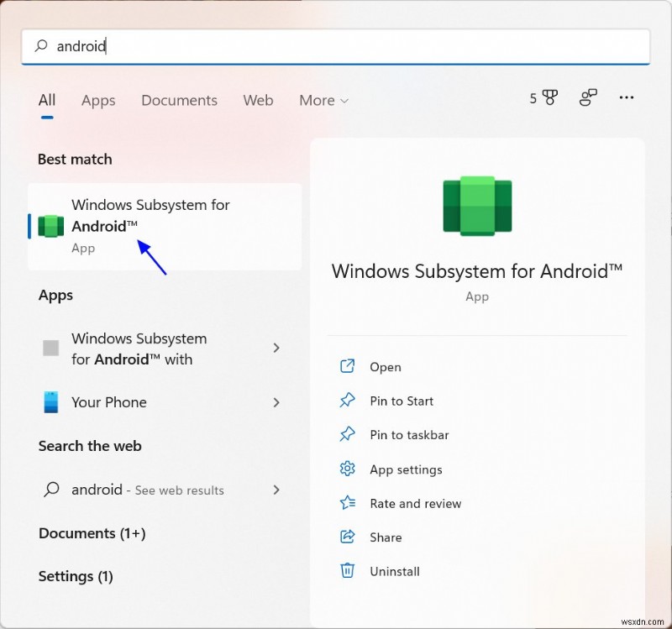Switch to the Web tab
This screenshot has width=672, height=629.
[x=258, y=100]
